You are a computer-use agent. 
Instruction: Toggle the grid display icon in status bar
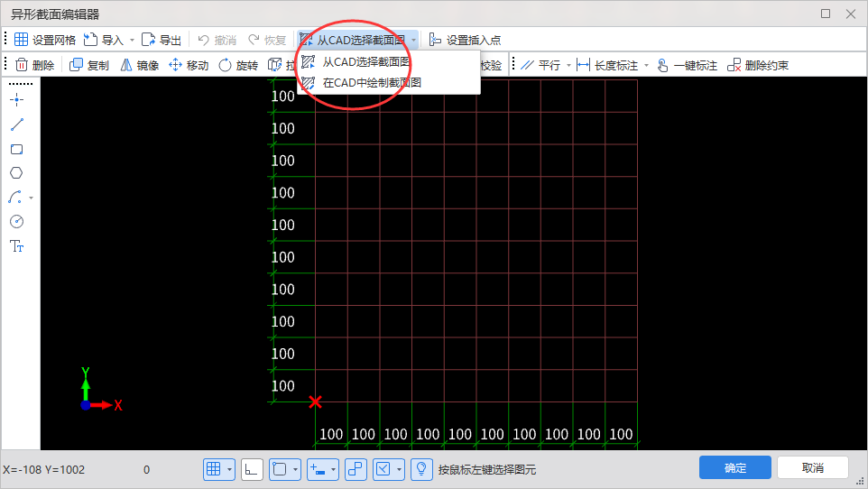pyautogui.click(x=214, y=470)
